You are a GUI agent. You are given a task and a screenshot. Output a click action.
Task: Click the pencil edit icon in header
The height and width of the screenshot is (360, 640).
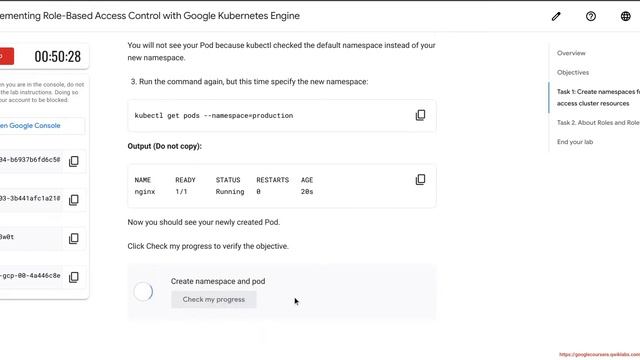[x=556, y=16]
